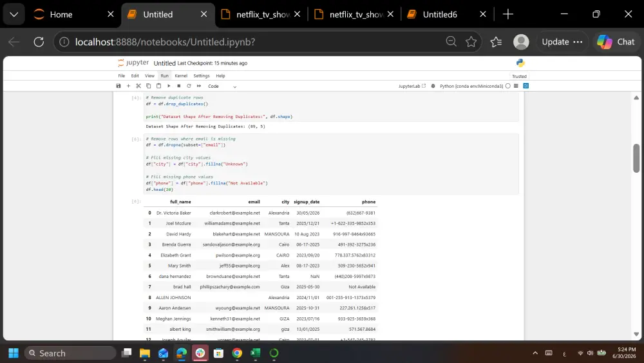Restart the kernel

click(x=189, y=86)
